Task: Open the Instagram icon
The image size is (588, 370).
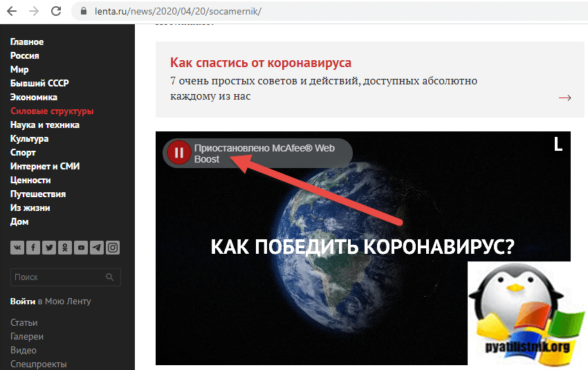Action: [113, 247]
